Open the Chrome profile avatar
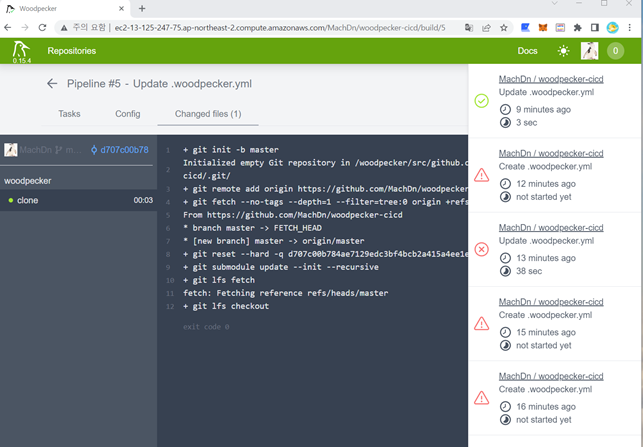The image size is (644, 448). click(x=612, y=28)
